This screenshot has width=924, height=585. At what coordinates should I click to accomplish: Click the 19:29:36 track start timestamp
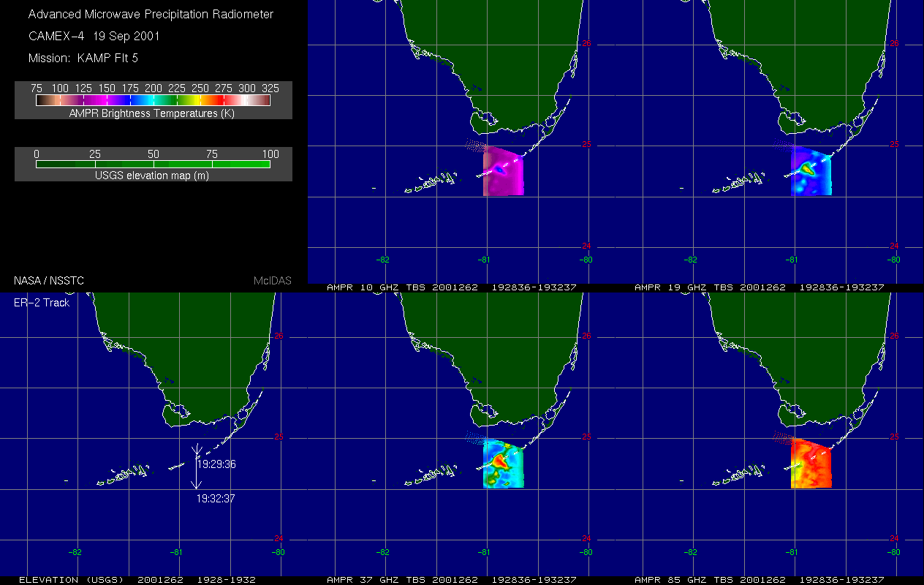pos(216,464)
